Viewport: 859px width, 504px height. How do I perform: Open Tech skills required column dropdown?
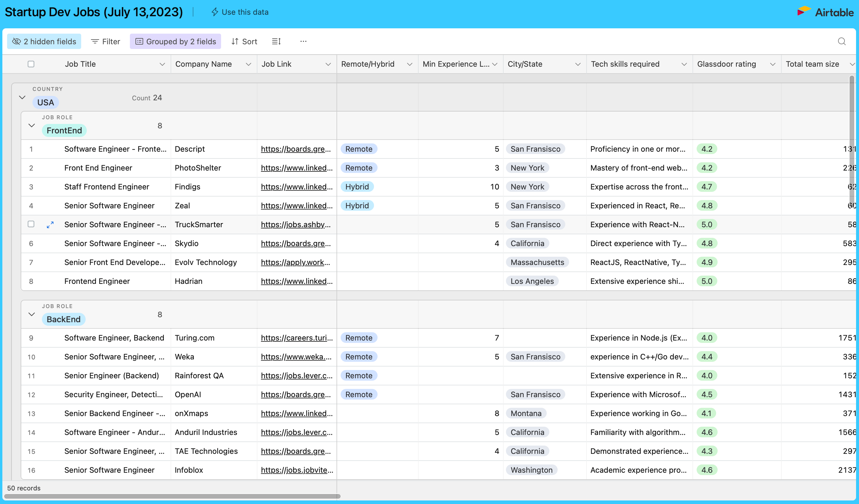[684, 64]
